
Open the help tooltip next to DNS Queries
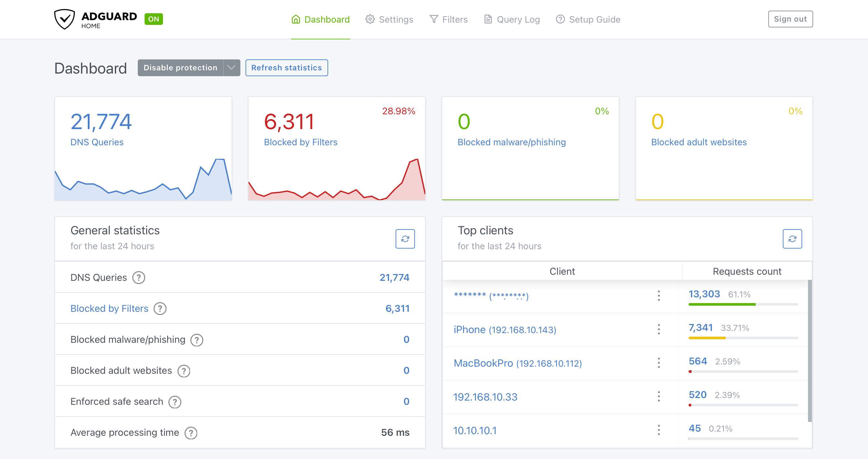(x=138, y=277)
